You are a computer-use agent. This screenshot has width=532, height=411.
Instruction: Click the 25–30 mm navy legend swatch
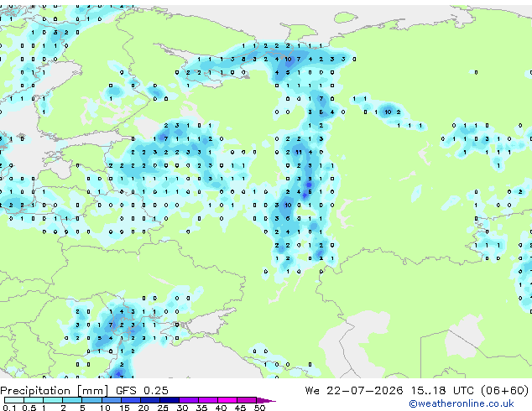pyautogui.click(x=169, y=400)
